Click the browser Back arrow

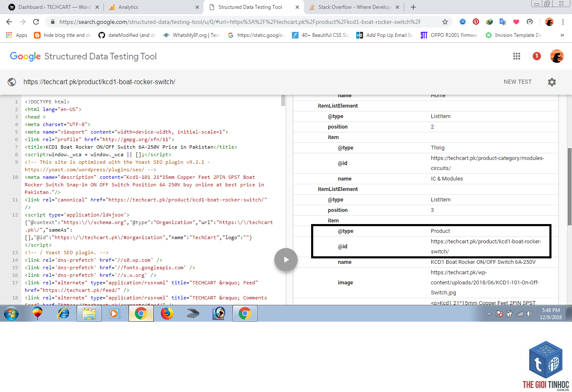tap(9, 22)
